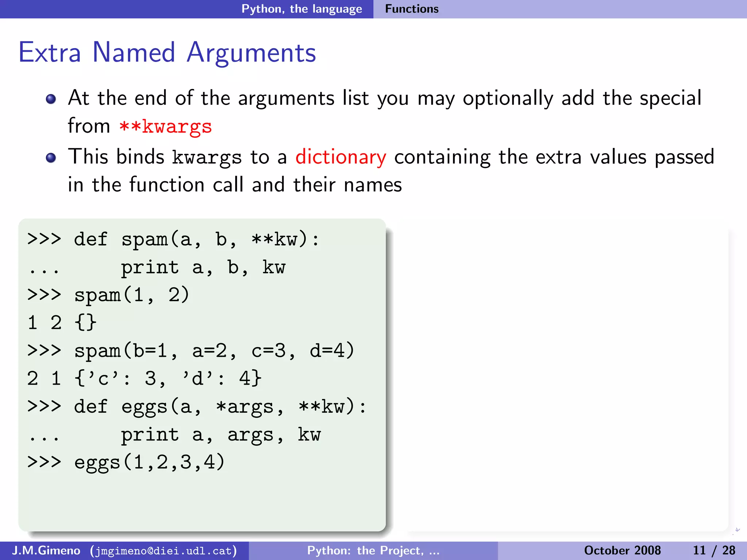Click the slide counter '11 / 28'
This screenshot has height=560, width=747.
tap(714, 550)
